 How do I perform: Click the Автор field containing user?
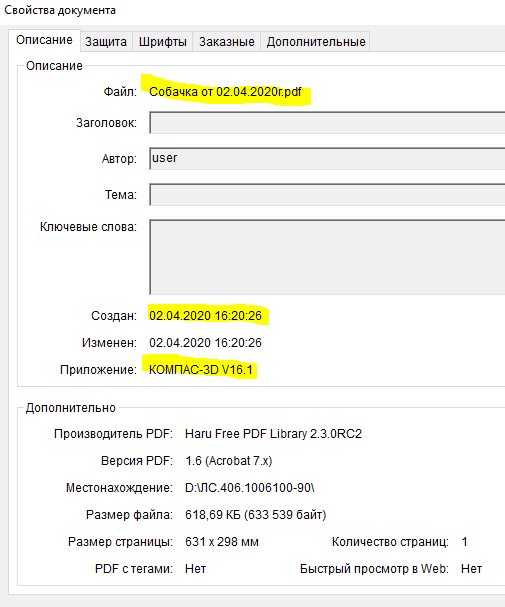(327, 158)
